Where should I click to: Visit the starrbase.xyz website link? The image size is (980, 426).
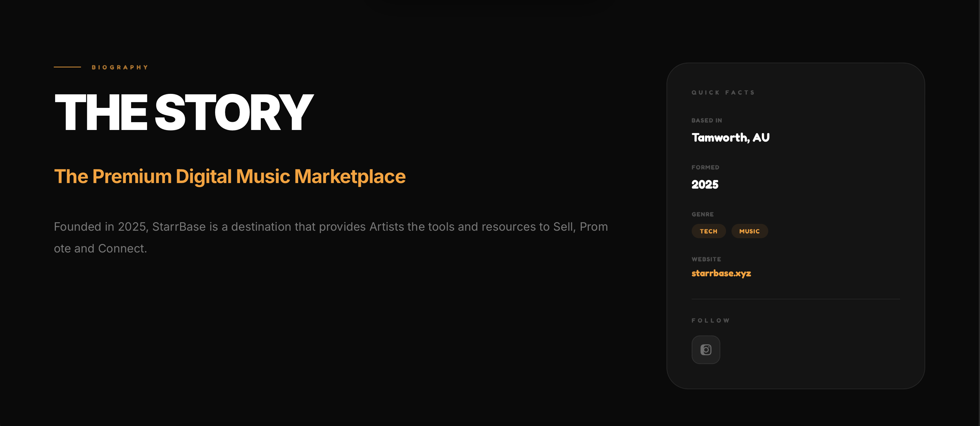click(721, 273)
